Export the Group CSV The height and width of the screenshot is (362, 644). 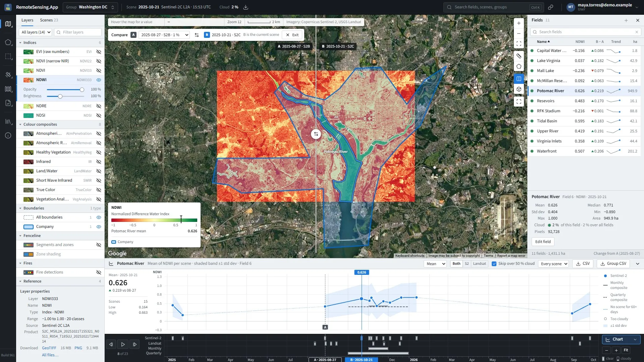click(x=613, y=264)
